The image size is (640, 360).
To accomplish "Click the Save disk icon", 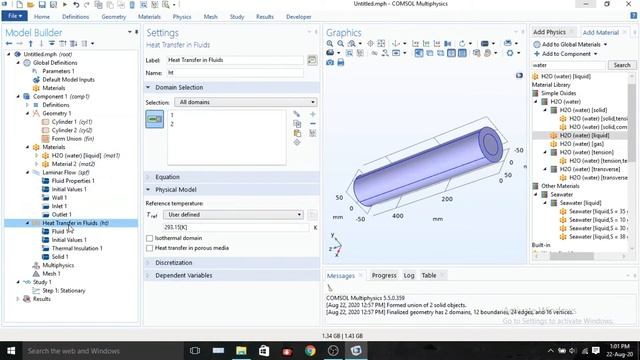I will (42, 4).
